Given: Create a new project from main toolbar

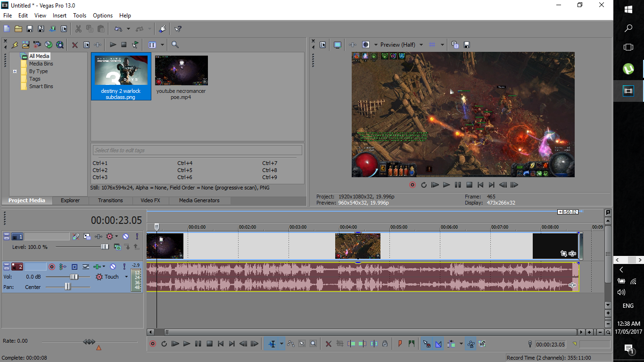Looking at the screenshot, I should 7,29.
